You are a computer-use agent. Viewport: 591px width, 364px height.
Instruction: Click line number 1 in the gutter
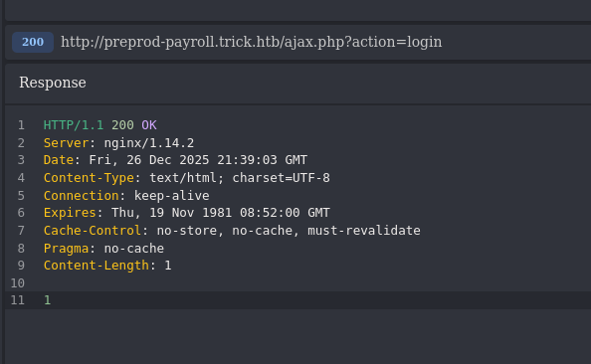[21, 125]
